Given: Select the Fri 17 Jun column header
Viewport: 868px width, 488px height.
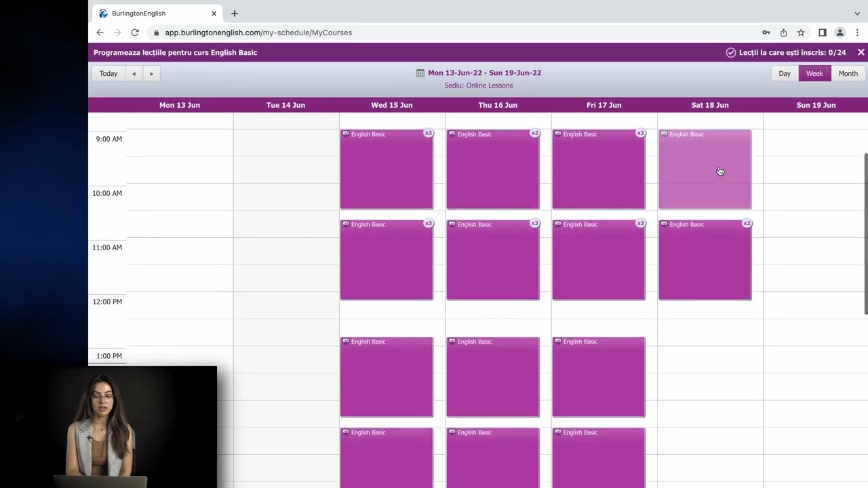Looking at the screenshot, I should pyautogui.click(x=604, y=105).
